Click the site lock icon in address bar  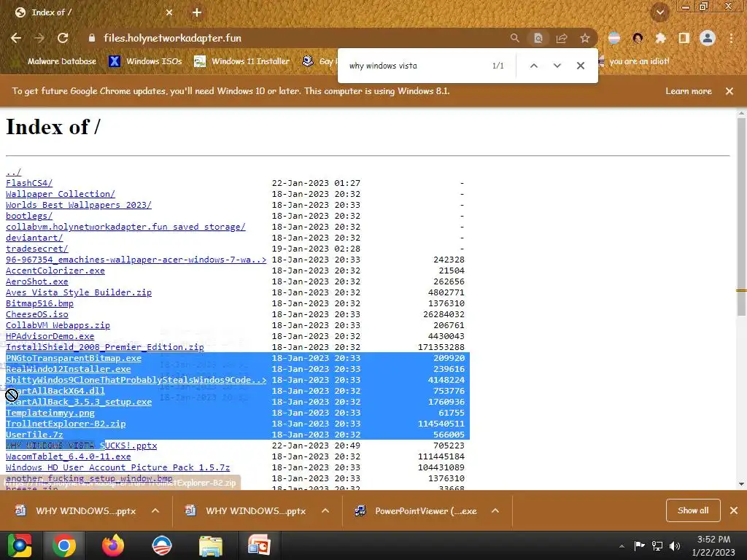tap(92, 38)
